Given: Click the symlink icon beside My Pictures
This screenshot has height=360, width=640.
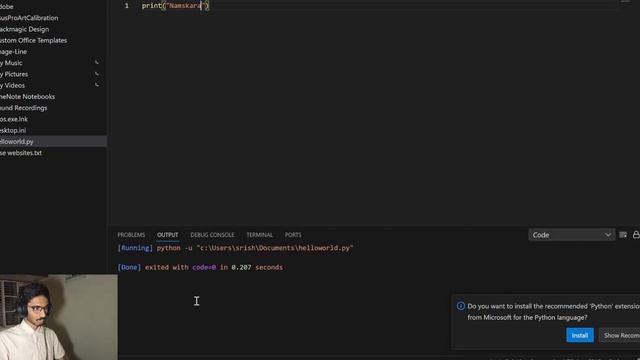Looking at the screenshot, I should pyautogui.click(x=97, y=74).
